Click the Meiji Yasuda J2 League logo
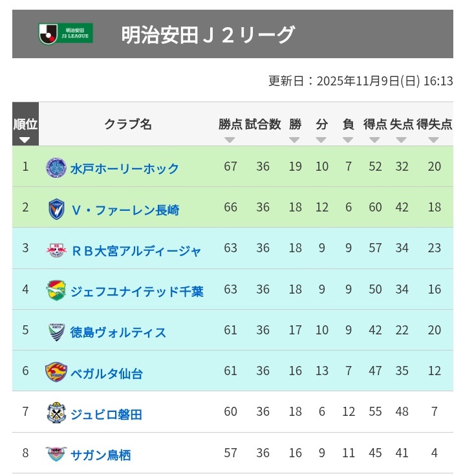 pos(66,34)
